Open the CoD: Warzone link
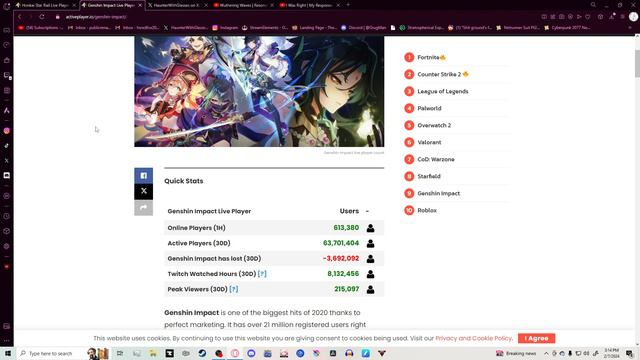 tap(436, 159)
